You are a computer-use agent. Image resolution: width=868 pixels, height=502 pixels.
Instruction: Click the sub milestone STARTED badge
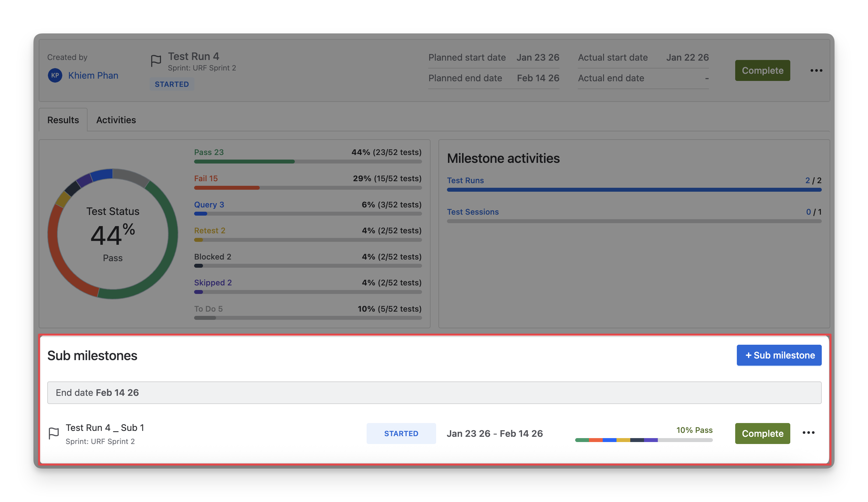(401, 434)
